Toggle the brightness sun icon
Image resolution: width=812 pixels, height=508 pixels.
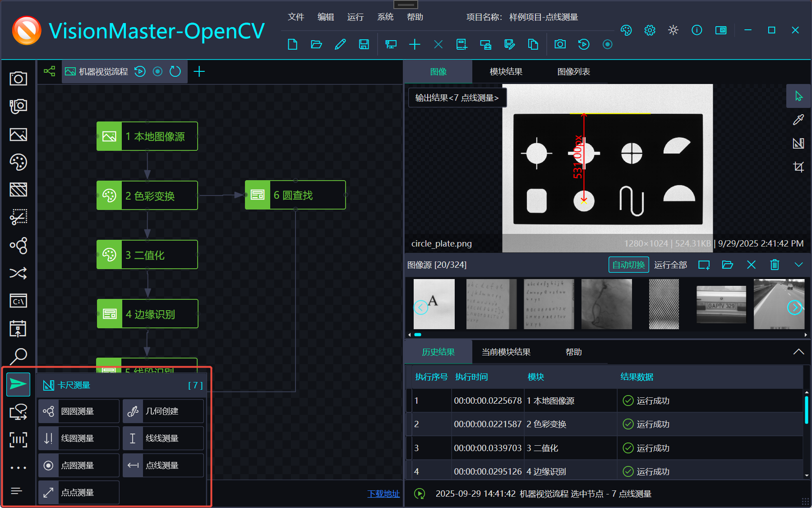[673, 30]
